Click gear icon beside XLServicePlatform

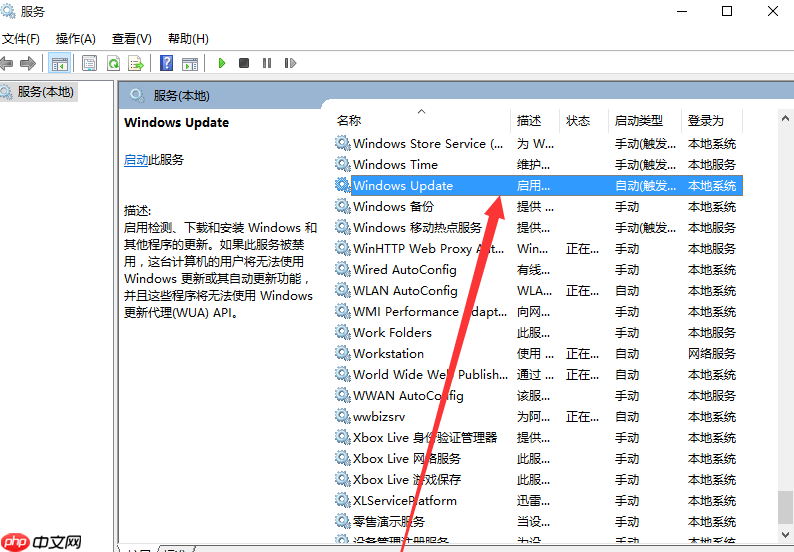click(x=343, y=500)
